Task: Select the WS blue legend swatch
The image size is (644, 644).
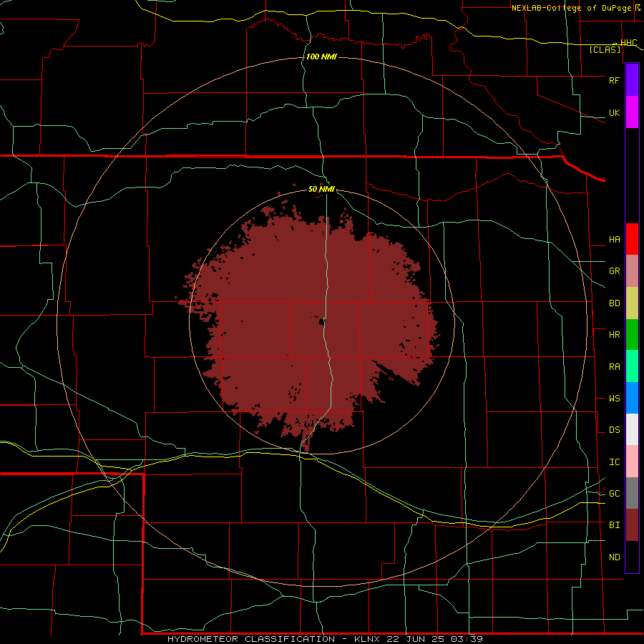Action: [632, 398]
